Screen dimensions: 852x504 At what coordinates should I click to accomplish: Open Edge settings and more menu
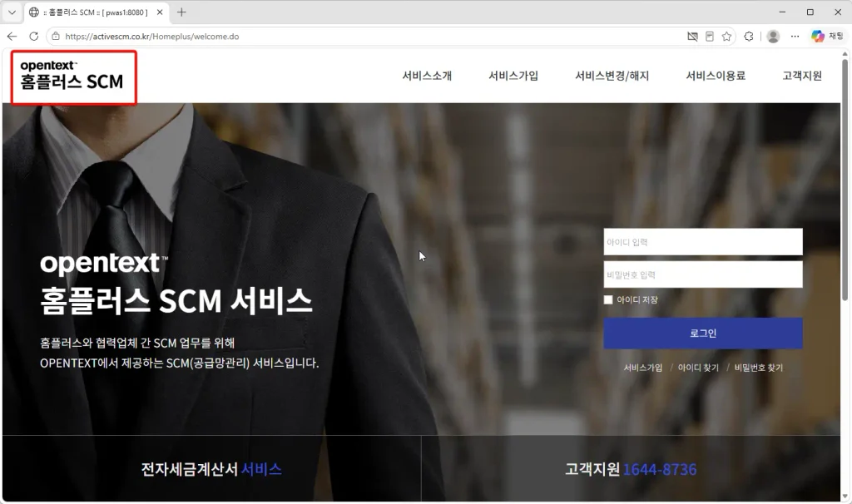click(x=795, y=37)
